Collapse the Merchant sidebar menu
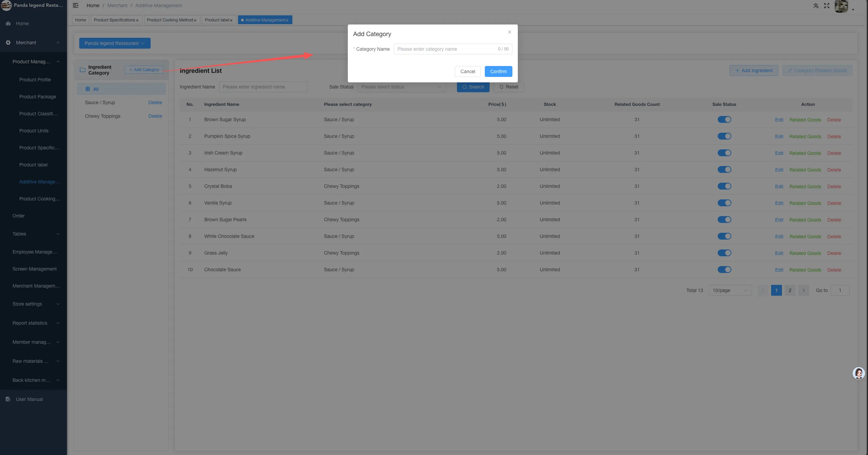 click(58, 43)
